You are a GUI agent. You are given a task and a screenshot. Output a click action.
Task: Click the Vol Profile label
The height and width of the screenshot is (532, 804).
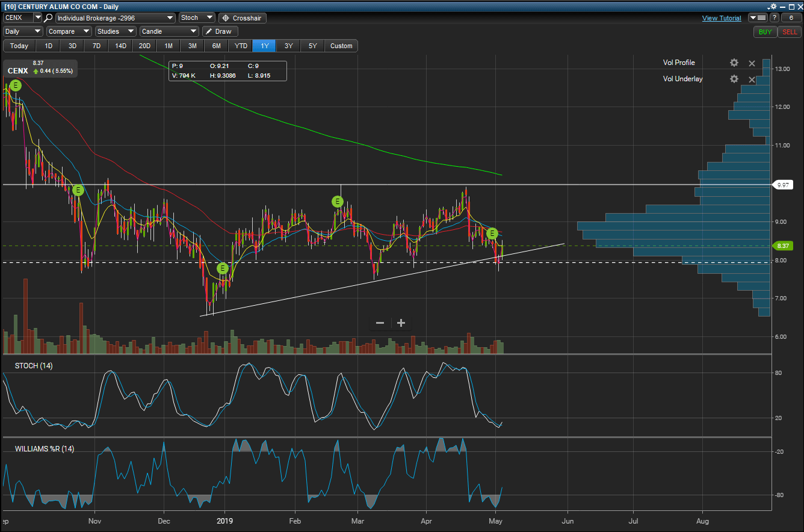[679, 63]
